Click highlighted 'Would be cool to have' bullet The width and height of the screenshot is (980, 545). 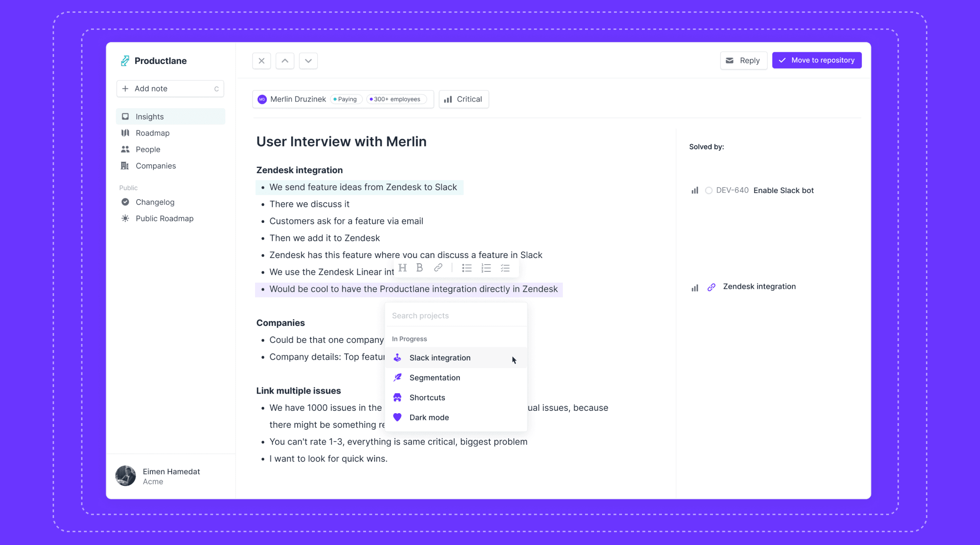[409, 289]
